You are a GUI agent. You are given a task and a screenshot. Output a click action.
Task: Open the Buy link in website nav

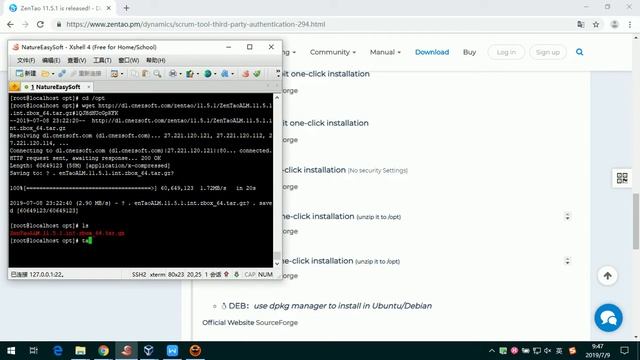coord(469,52)
